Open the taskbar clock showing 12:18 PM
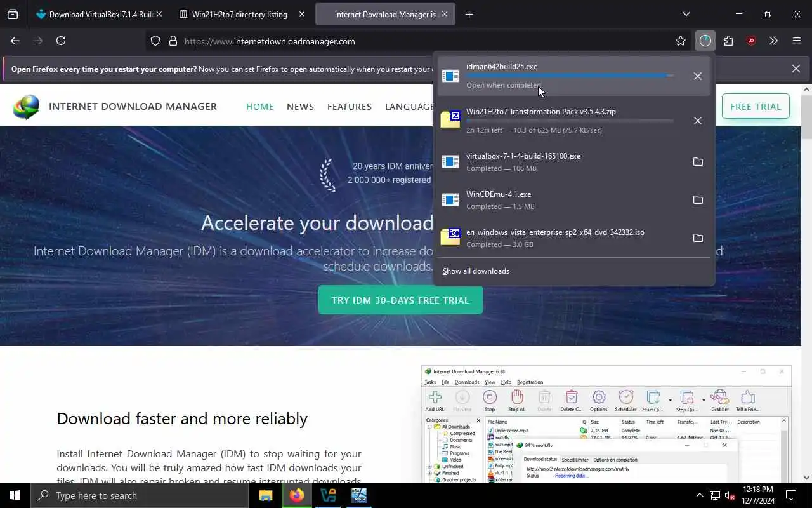 [x=757, y=495]
